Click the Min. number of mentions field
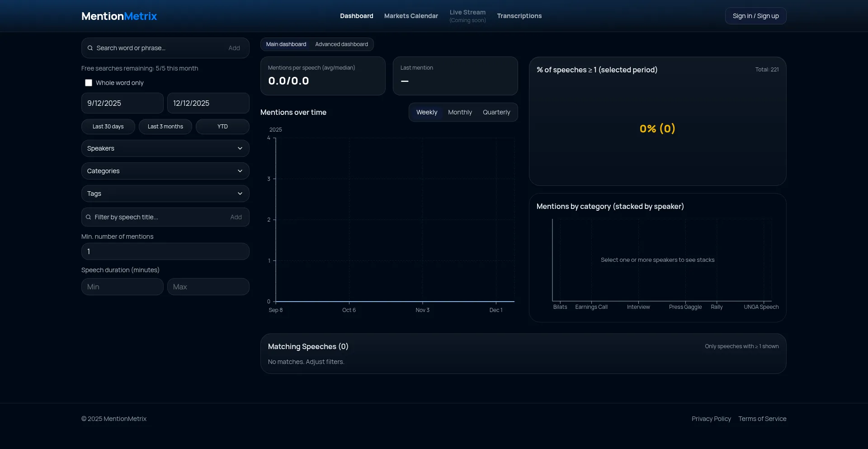 [x=165, y=251]
